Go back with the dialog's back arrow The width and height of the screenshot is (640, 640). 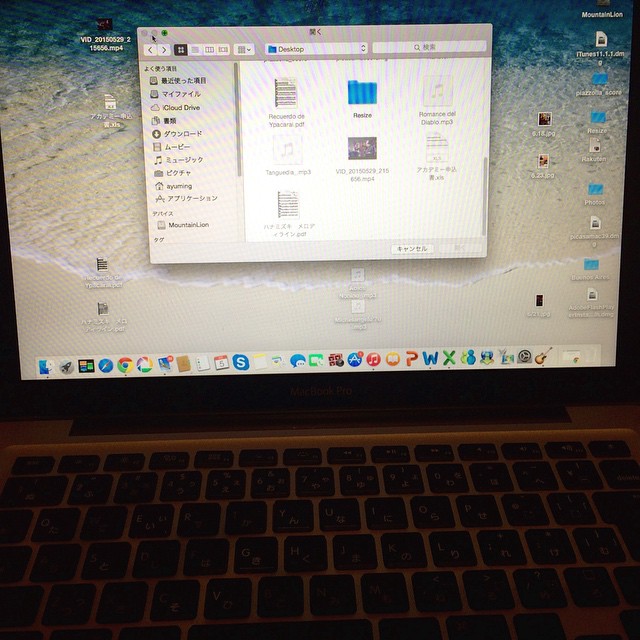coord(151,50)
